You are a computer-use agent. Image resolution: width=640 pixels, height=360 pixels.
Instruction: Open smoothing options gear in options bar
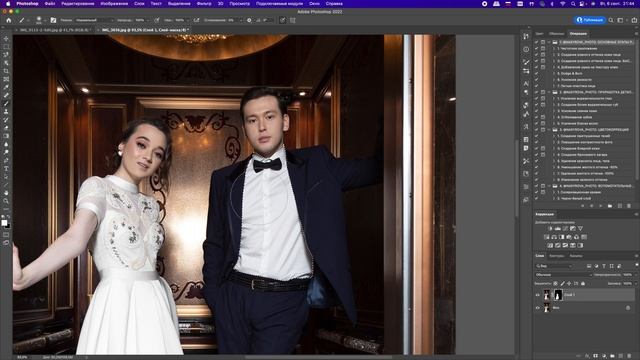(x=249, y=20)
